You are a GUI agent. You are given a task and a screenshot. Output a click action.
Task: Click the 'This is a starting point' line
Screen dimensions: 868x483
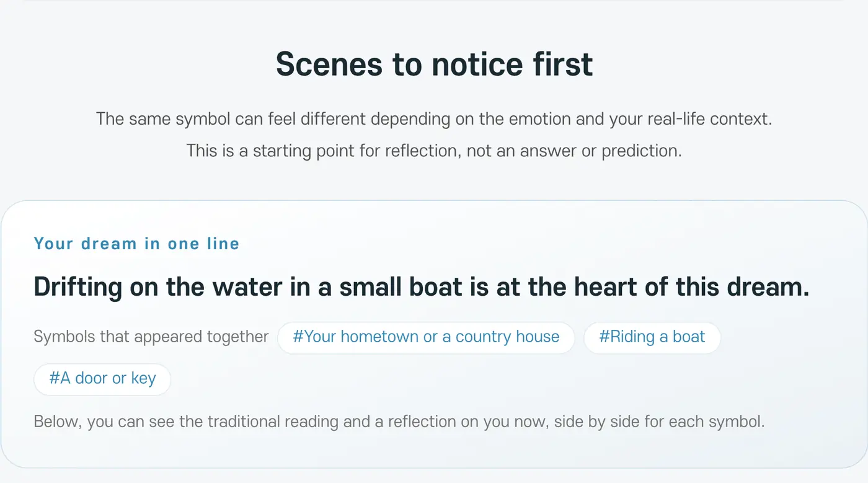[x=434, y=151]
